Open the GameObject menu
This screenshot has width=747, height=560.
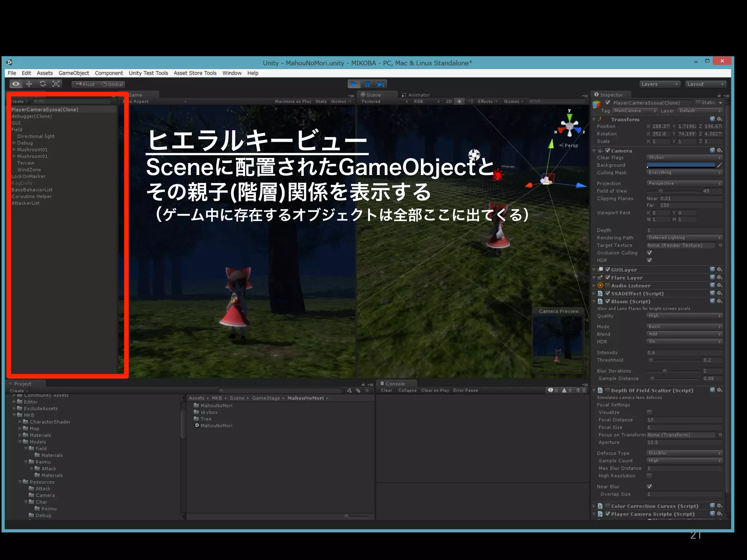point(74,73)
